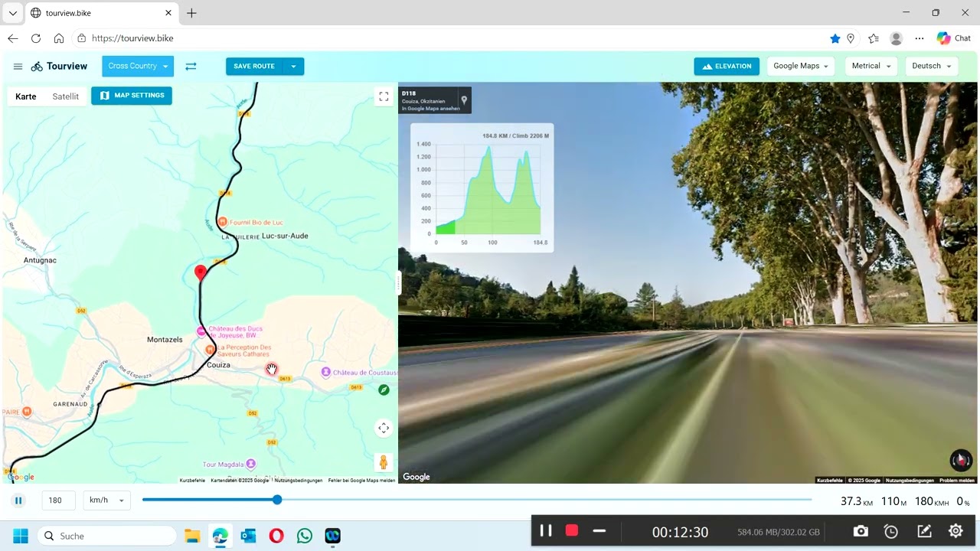The width and height of the screenshot is (980, 551).
Task: Click La Perception Des Saveurs marker
Action: pyautogui.click(x=210, y=349)
